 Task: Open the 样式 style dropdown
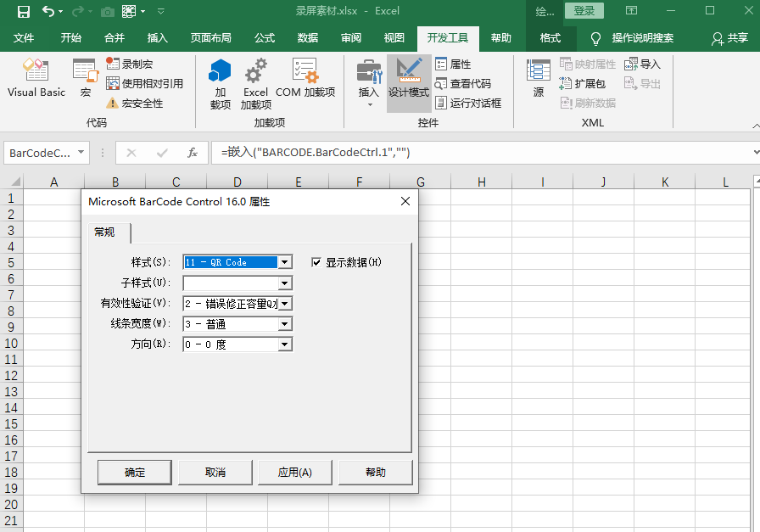(x=284, y=262)
